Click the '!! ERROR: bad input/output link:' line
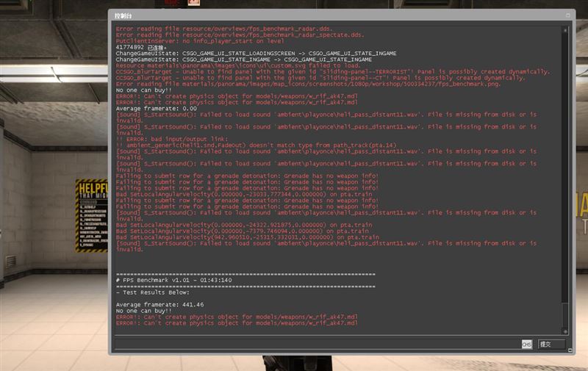 point(172,139)
